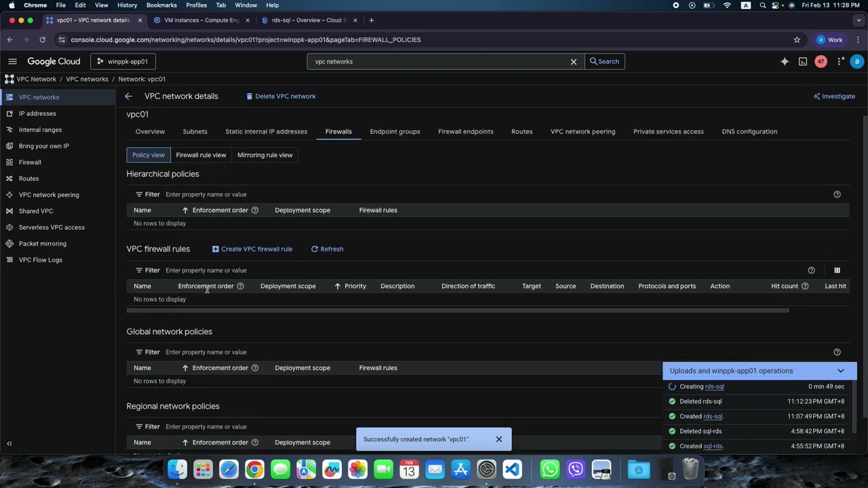Viewport: 868px width, 488px height.
Task: Open the Google Cloud navigation menu
Action: tap(12, 62)
